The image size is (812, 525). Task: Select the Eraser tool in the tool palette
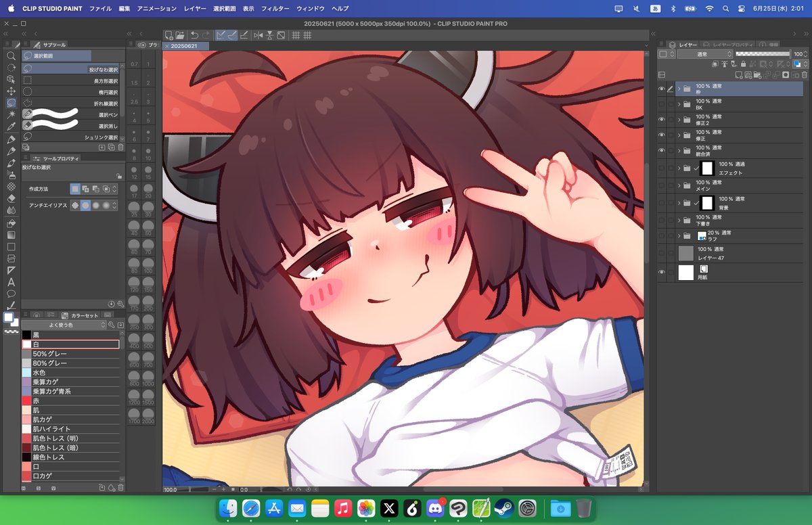(x=11, y=198)
